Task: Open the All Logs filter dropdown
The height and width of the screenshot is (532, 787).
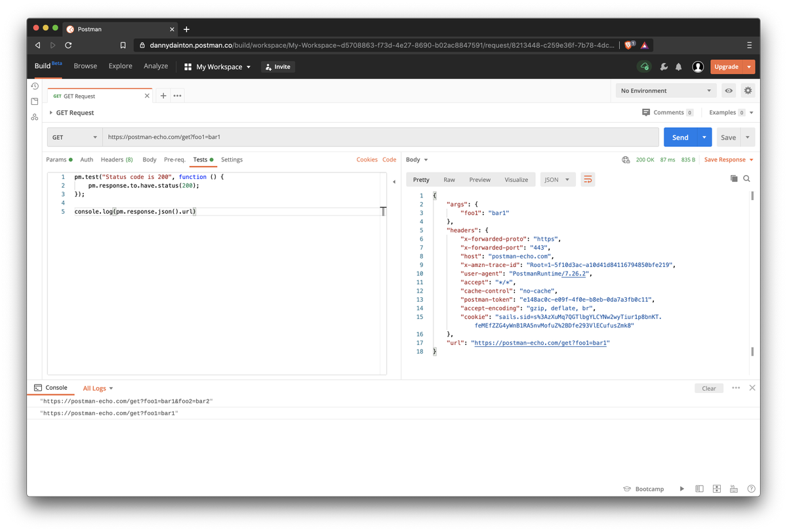Action: pyautogui.click(x=98, y=388)
